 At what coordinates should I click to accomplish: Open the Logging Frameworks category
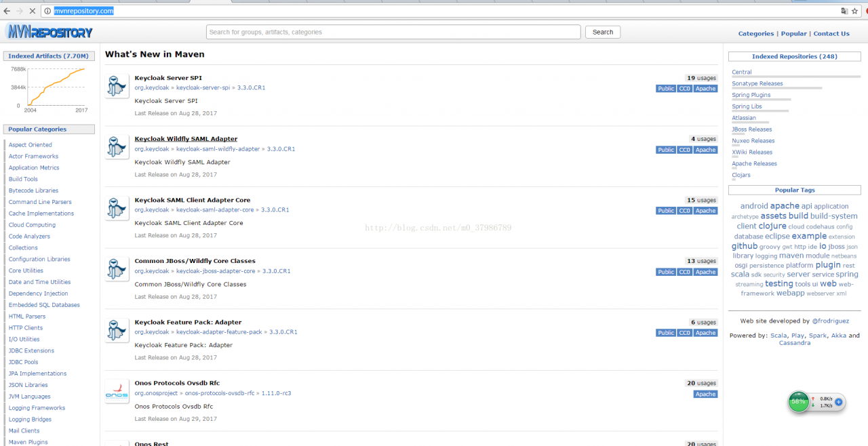coord(37,408)
